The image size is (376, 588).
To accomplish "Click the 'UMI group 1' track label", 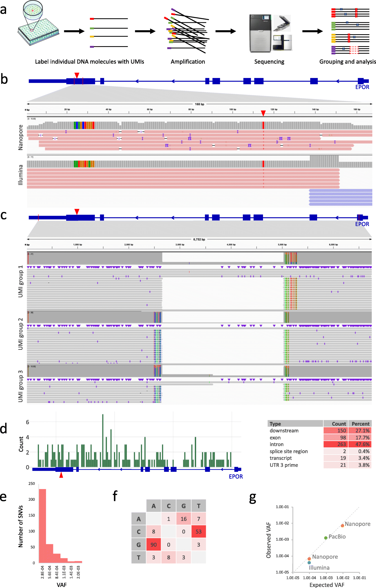I will pos(20,281).
